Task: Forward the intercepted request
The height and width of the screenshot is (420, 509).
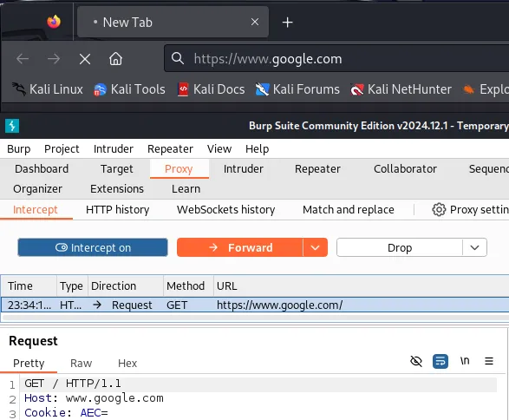Action: (x=240, y=247)
